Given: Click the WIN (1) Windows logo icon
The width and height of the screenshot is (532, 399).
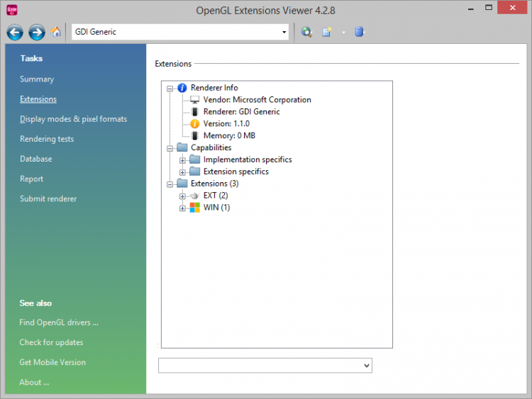Looking at the screenshot, I should pyautogui.click(x=195, y=208).
